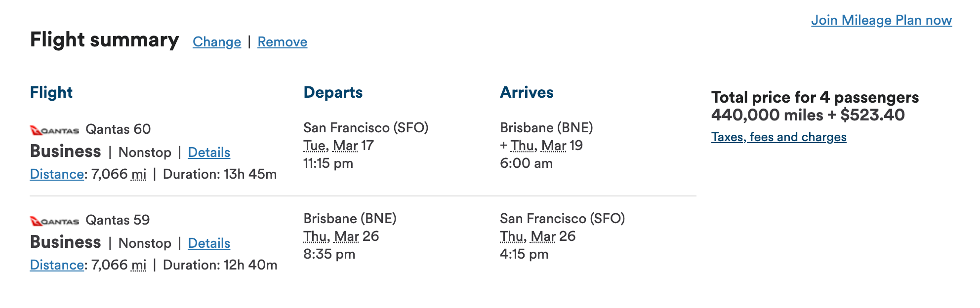Open Details for the Qantas 60 flight

pos(209,153)
